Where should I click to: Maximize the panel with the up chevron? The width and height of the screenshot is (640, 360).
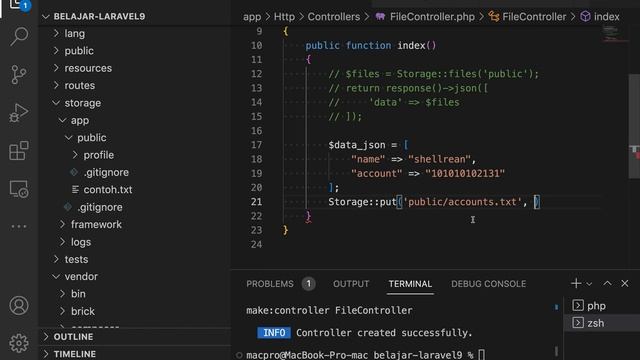coord(607,283)
